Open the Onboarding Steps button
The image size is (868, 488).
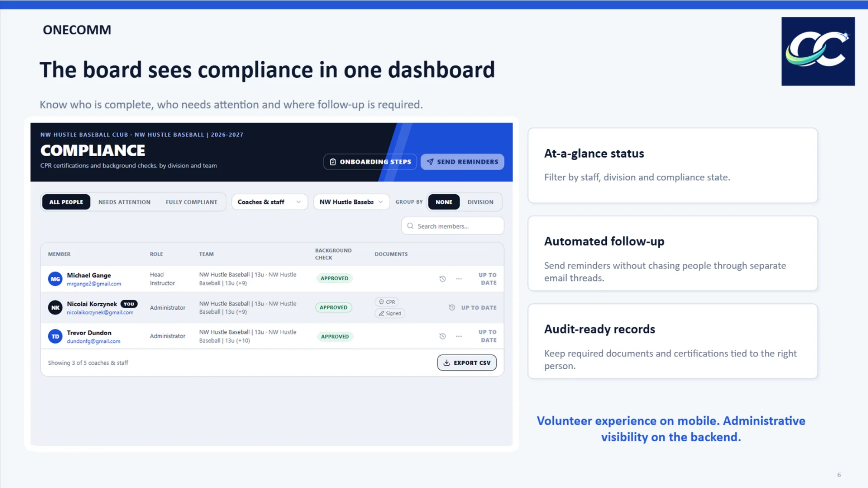[370, 162]
